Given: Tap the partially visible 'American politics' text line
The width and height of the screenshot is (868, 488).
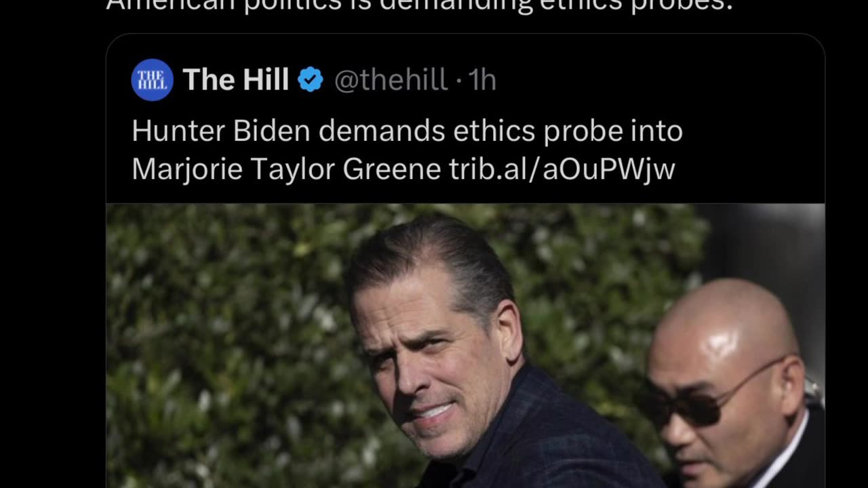Looking at the screenshot, I should [x=420, y=7].
